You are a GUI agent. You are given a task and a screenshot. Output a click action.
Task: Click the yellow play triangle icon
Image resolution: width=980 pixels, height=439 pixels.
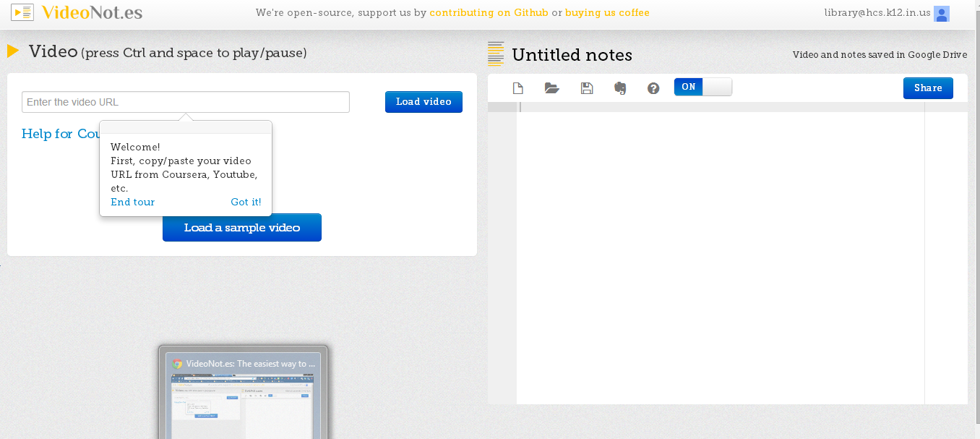coord(13,51)
